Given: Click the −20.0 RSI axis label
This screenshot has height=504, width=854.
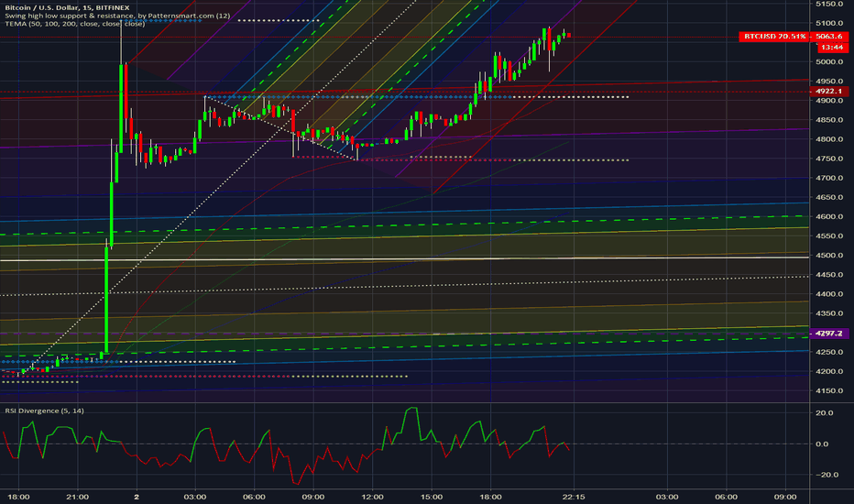Looking at the screenshot, I should pos(827,475).
